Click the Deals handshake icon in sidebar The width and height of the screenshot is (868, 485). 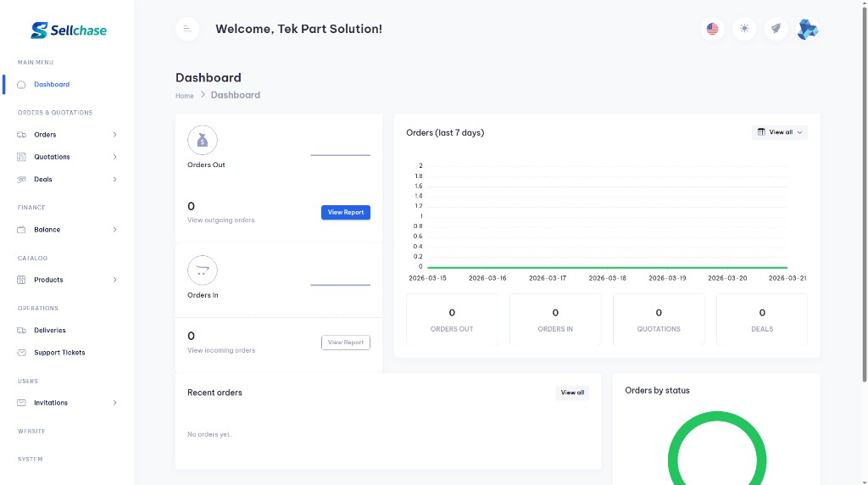(21, 180)
